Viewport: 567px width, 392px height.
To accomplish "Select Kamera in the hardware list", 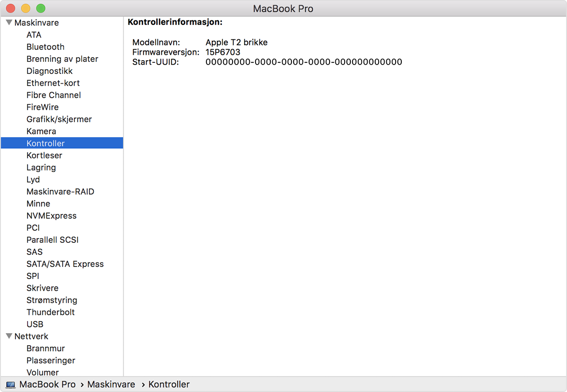I will pyautogui.click(x=41, y=131).
